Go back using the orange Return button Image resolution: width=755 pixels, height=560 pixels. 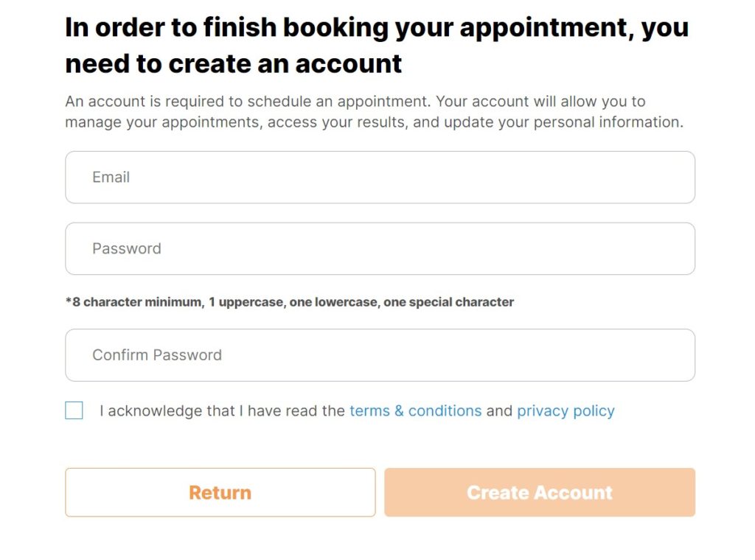[220, 492]
